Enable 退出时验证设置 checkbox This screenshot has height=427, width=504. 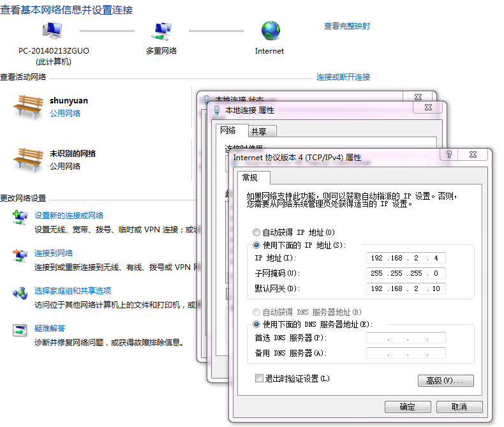point(259,378)
